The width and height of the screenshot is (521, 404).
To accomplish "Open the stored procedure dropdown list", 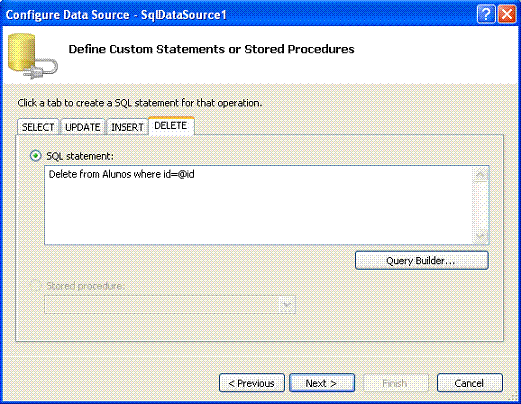I will click(x=287, y=305).
